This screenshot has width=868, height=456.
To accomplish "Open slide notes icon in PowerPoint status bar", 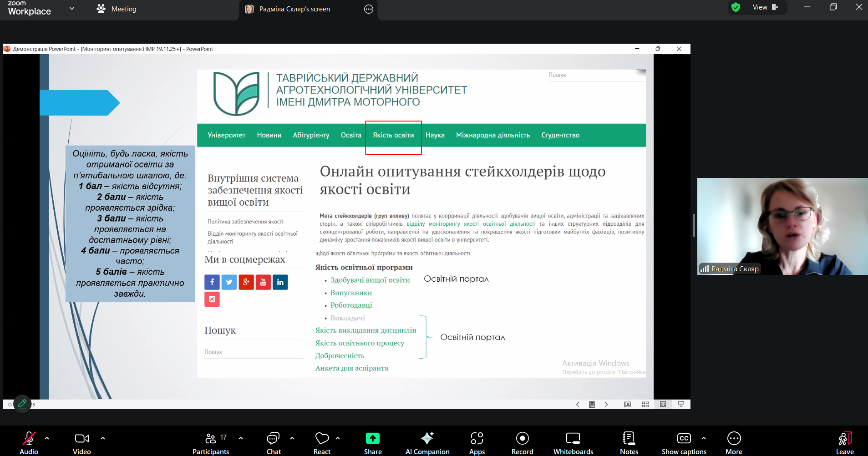I will click(x=592, y=404).
